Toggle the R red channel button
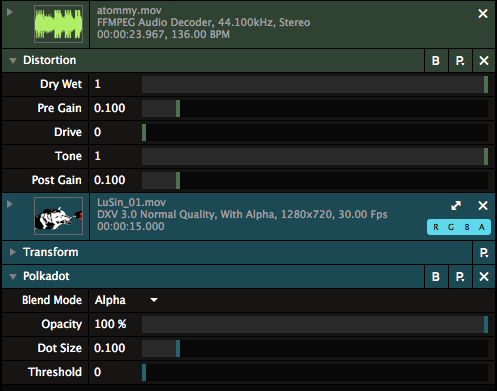Viewport: 497px width, 391px height. (436, 227)
